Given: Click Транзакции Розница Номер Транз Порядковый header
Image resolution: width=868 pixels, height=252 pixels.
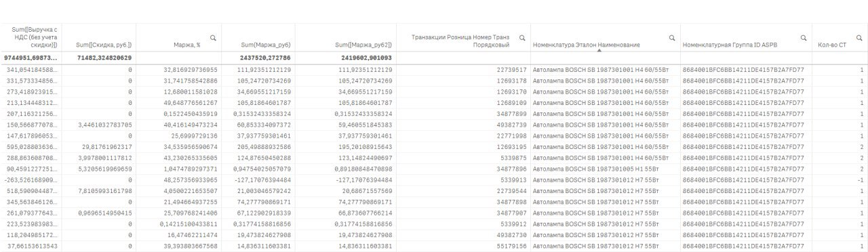Looking at the screenshot, I should point(460,41).
